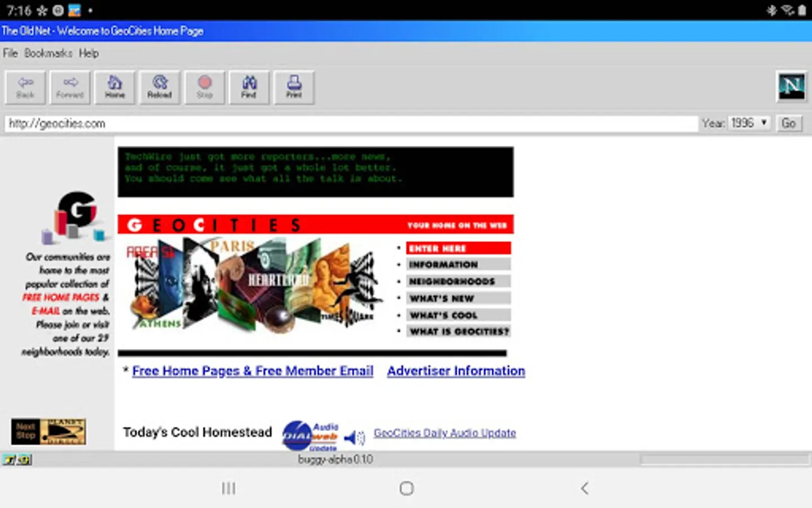This screenshot has width=812, height=508.
Task: Click the URL address field
Action: [x=351, y=124]
